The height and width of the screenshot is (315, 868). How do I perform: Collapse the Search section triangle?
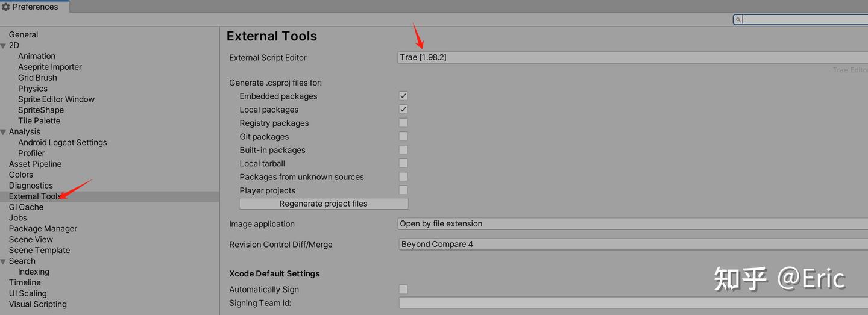[x=4, y=261]
